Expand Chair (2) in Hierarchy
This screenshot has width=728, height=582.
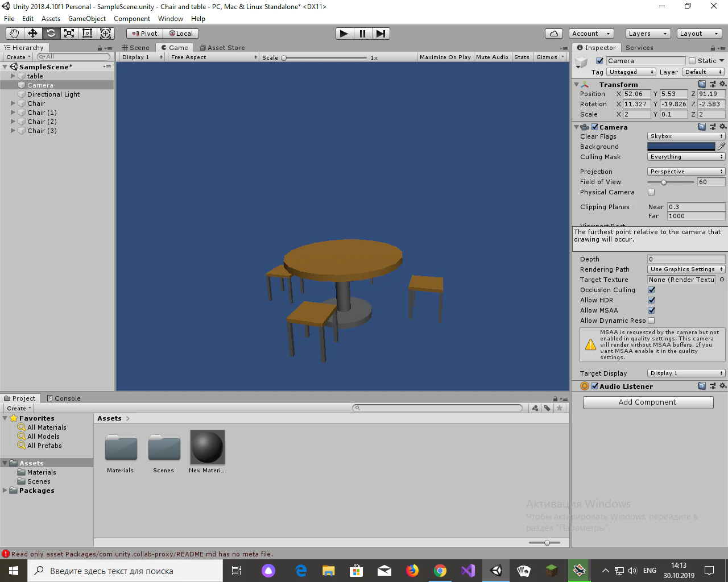(13, 122)
